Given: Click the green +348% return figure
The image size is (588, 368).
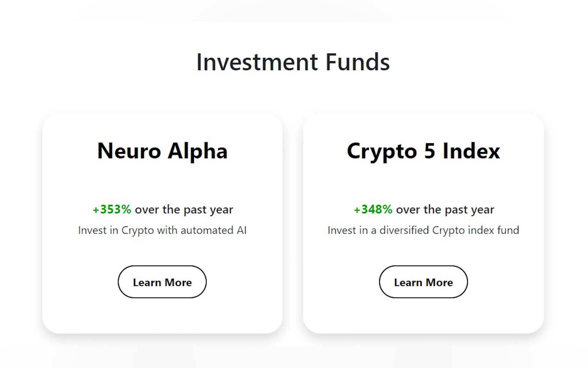Looking at the screenshot, I should [x=373, y=209].
